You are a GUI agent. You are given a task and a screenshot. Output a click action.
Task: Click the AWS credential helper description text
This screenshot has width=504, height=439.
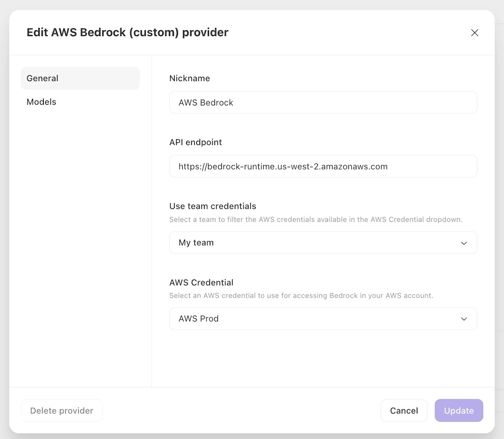(x=301, y=296)
